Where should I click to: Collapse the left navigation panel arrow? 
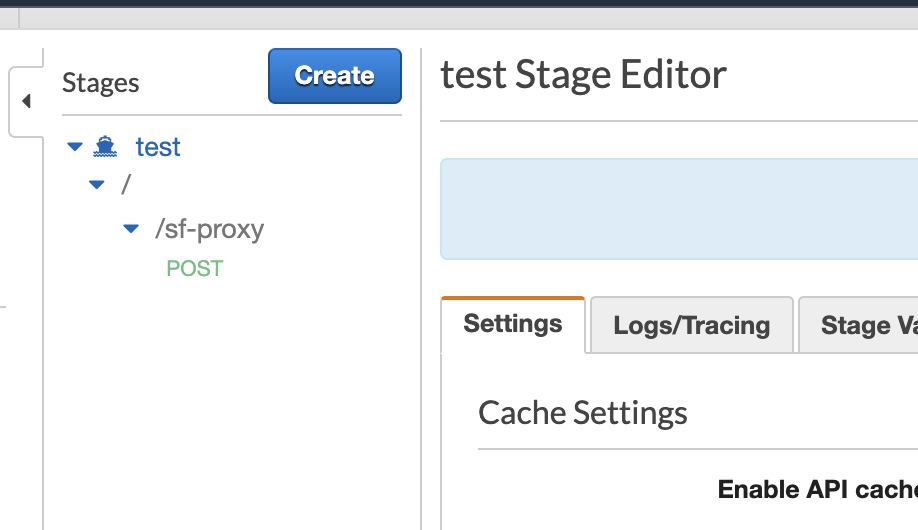(26, 101)
